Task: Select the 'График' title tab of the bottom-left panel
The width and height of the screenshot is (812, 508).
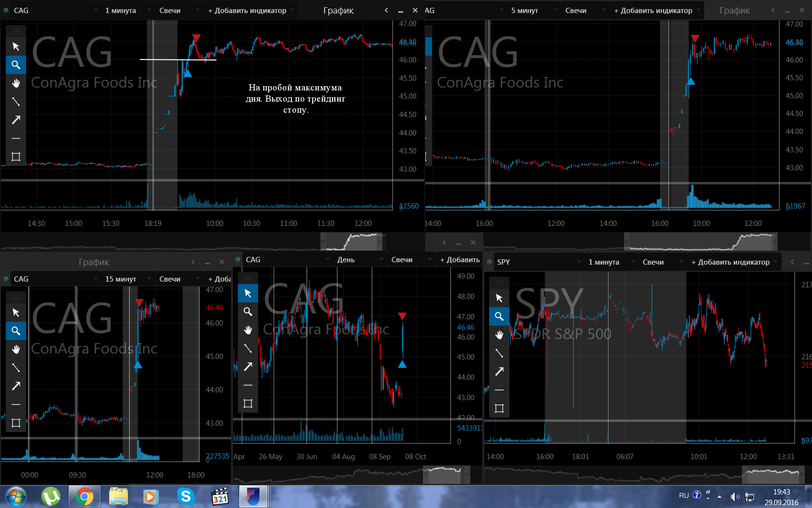Action: click(94, 262)
